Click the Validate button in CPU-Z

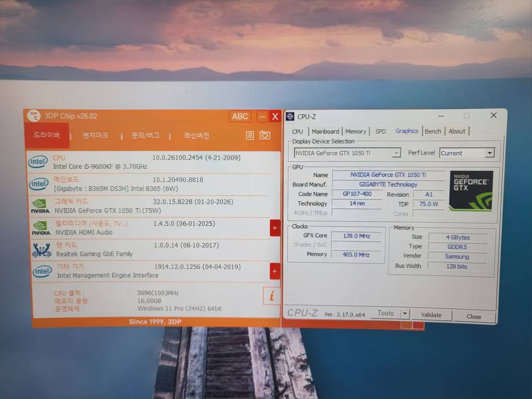pyautogui.click(x=431, y=315)
